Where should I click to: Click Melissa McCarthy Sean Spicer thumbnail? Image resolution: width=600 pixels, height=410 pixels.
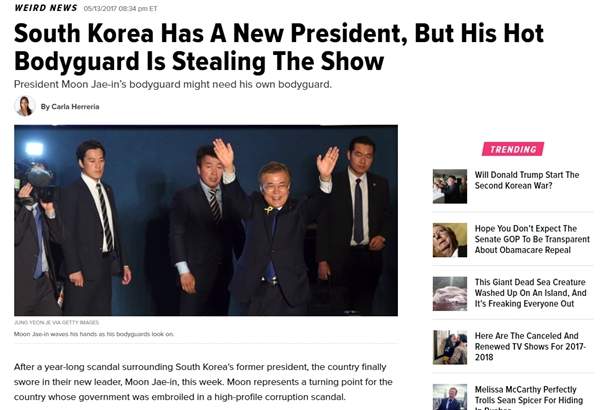[x=450, y=397]
